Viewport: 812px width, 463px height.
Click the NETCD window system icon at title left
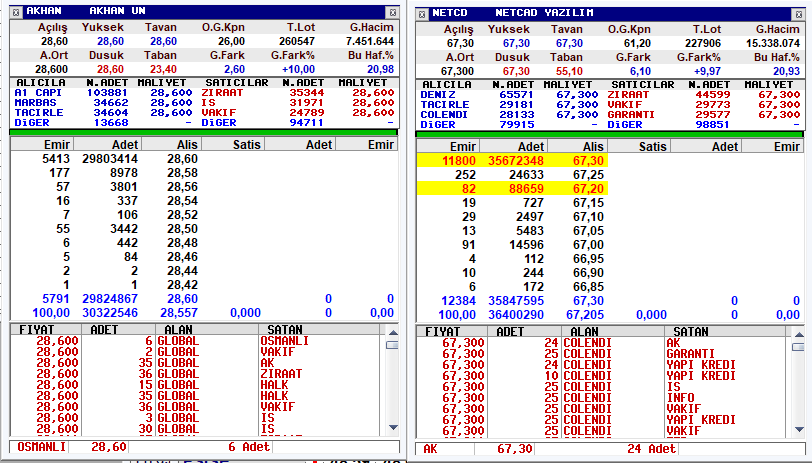(x=422, y=13)
